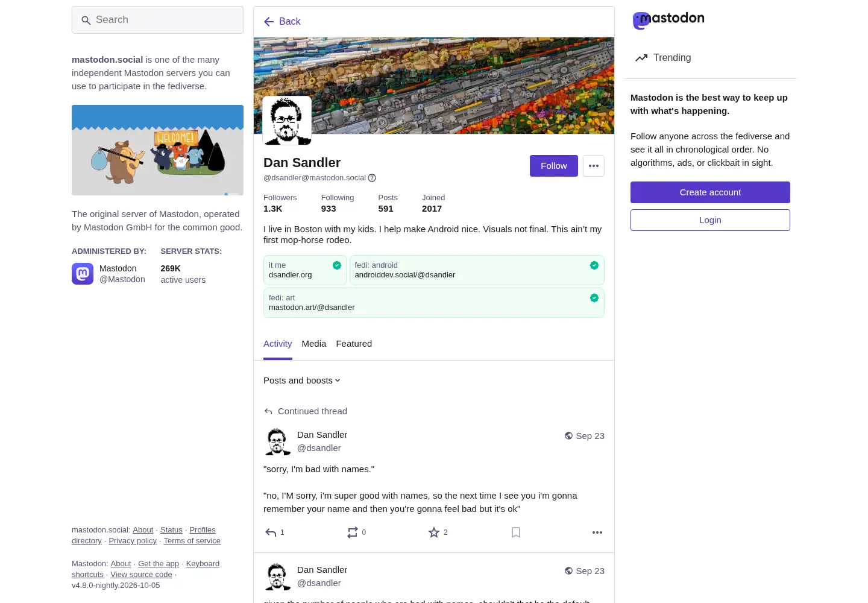Open the Privacy policy footer link
The width and height of the screenshot is (868, 603).
click(133, 541)
